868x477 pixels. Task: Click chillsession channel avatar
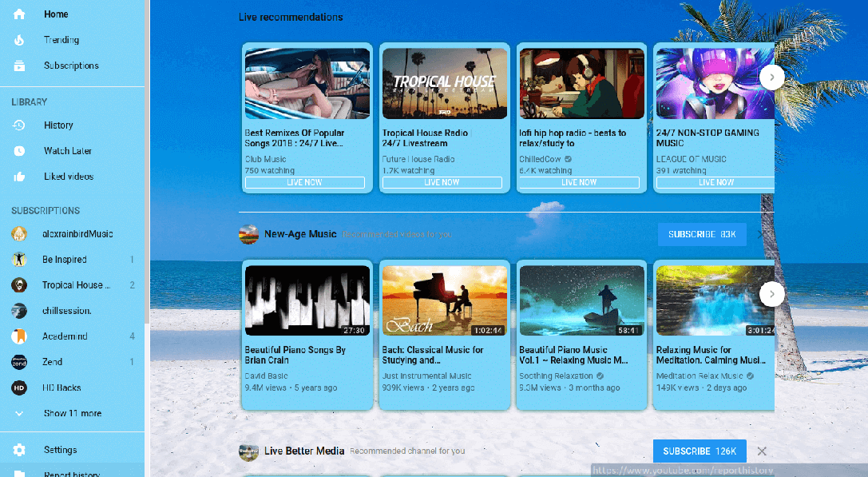tap(19, 310)
